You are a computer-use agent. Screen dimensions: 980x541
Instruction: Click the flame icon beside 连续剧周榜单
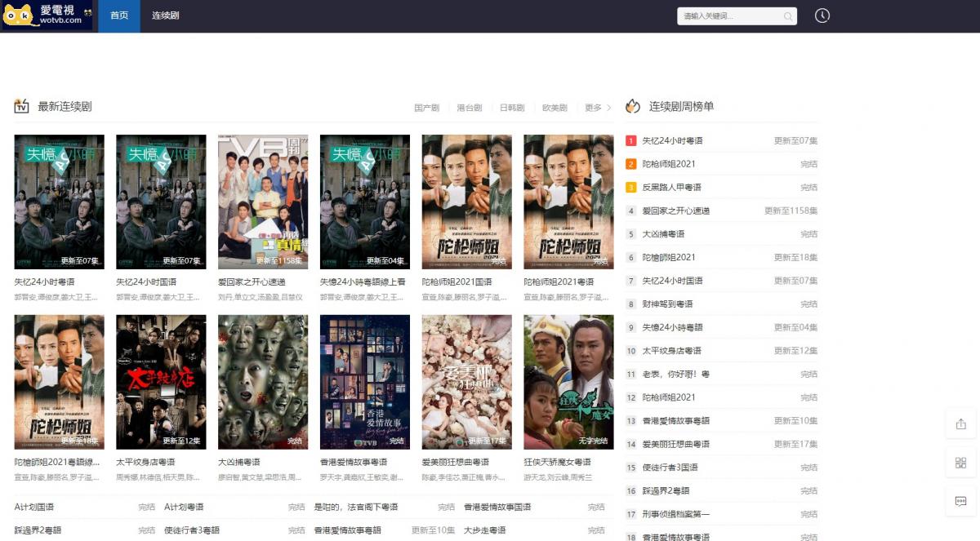click(x=633, y=107)
